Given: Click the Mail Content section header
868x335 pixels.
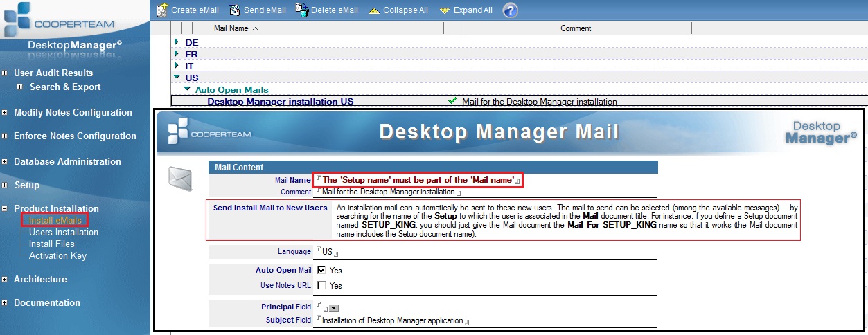Looking at the screenshot, I should pyautogui.click(x=433, y=167).
